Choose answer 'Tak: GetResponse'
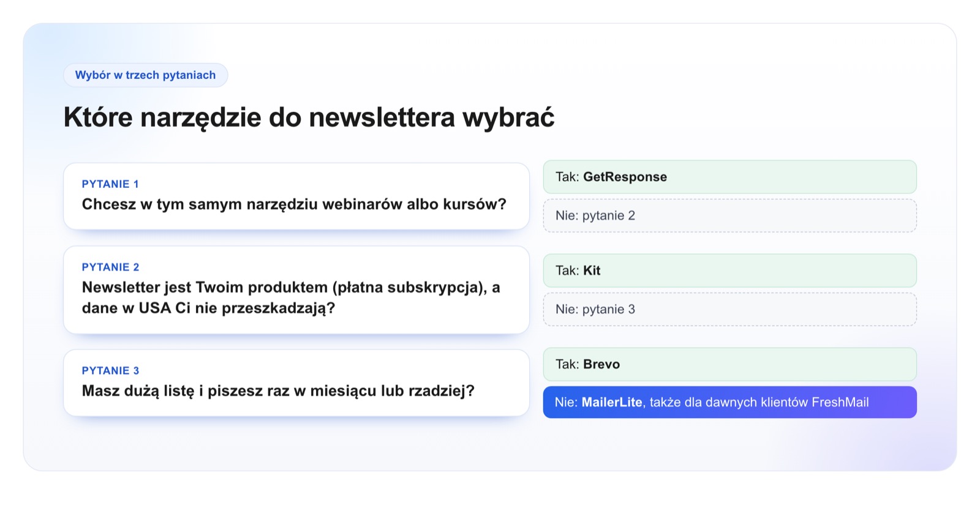This screenshot has width=980, height=522. click(x=729, y=177)
